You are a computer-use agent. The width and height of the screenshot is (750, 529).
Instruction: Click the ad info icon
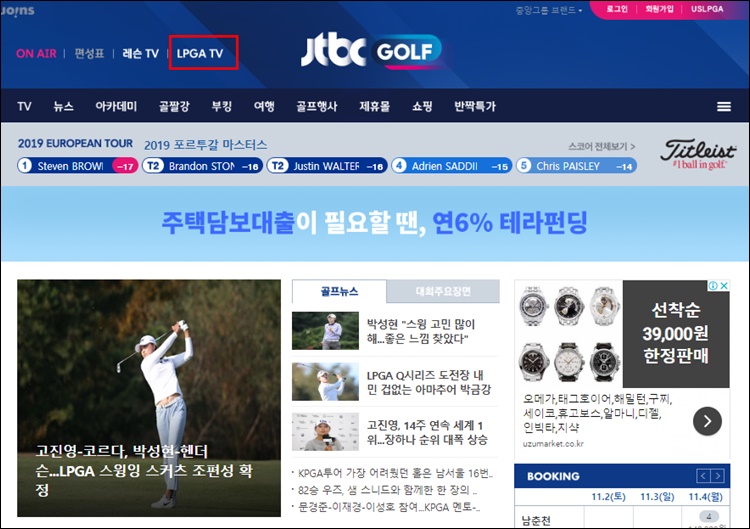pyautogui.click(x=713, y=286)
